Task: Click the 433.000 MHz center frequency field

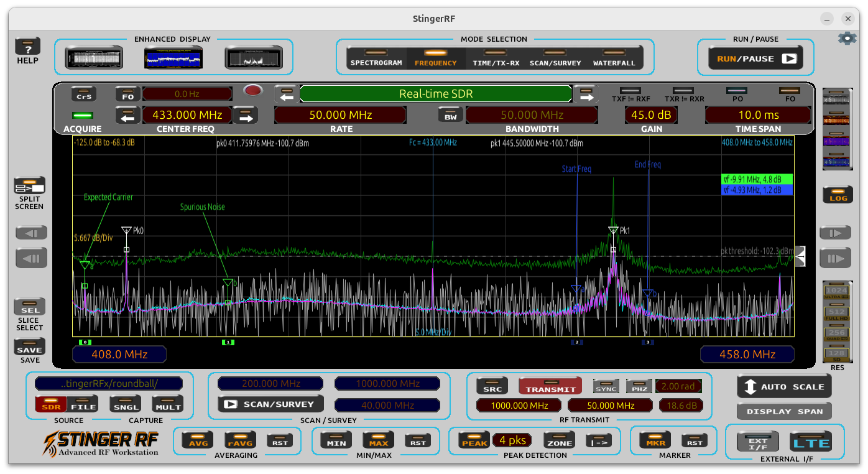Action: coord(187,115)
